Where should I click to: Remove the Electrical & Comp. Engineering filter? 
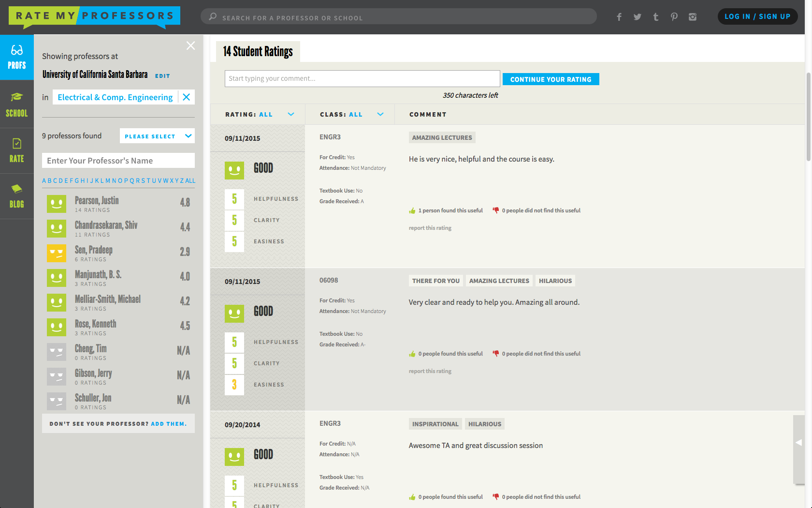[x=186, y=97]
